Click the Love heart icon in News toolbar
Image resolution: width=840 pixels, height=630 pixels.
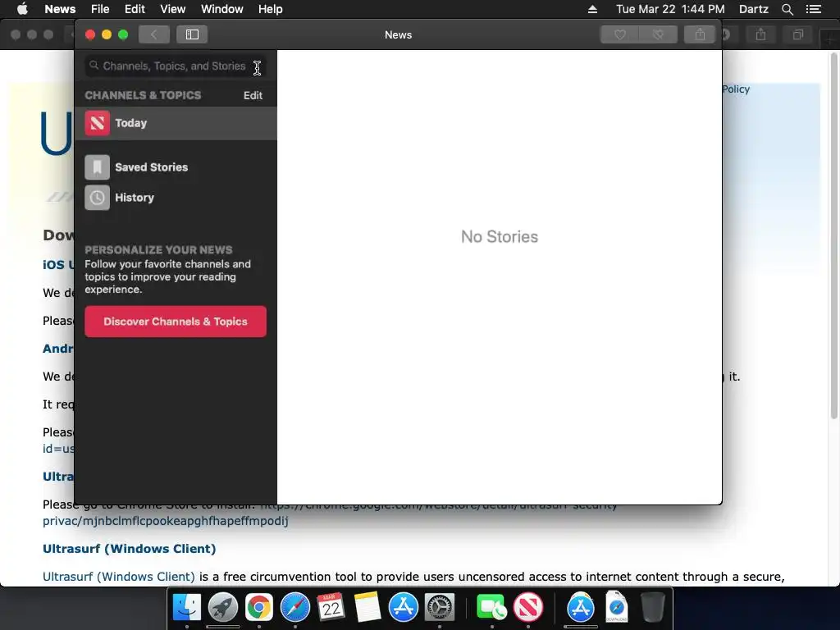(x=620, y=34)
